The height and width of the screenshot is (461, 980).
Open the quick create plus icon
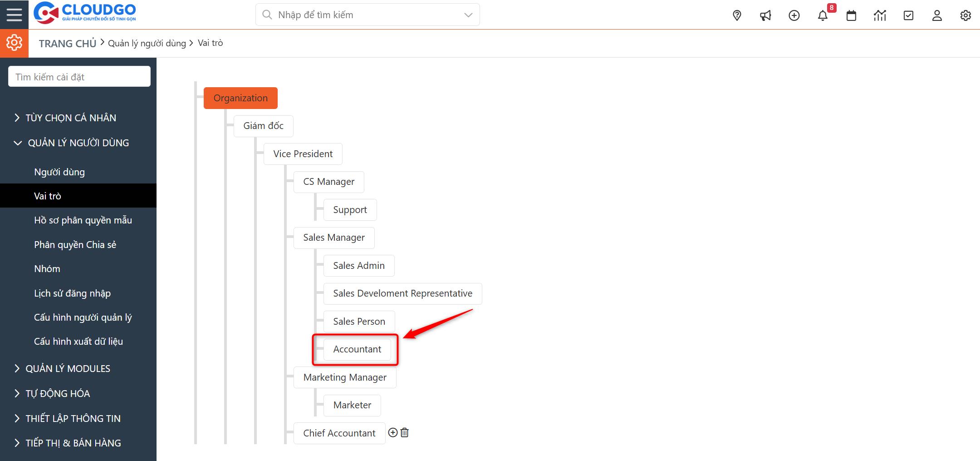point(794,15)
